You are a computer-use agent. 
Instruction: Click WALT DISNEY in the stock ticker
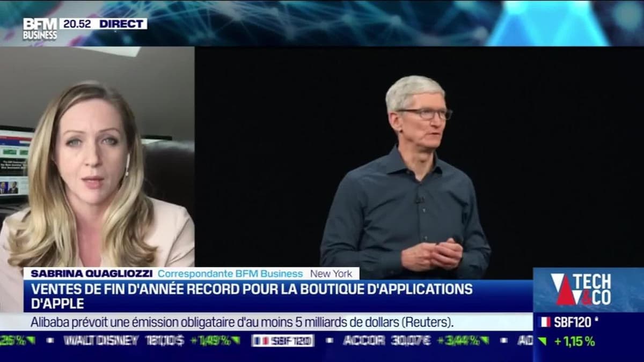[101, 340]
